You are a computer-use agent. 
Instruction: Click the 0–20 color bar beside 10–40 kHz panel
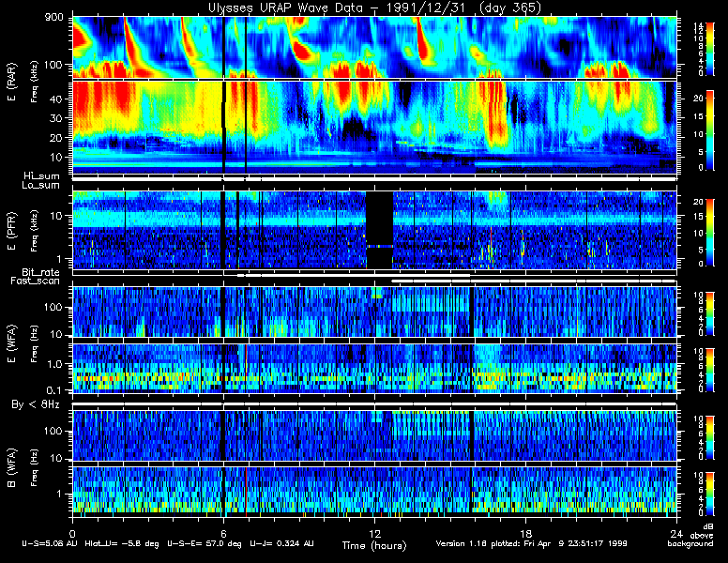tap(710, 130)
